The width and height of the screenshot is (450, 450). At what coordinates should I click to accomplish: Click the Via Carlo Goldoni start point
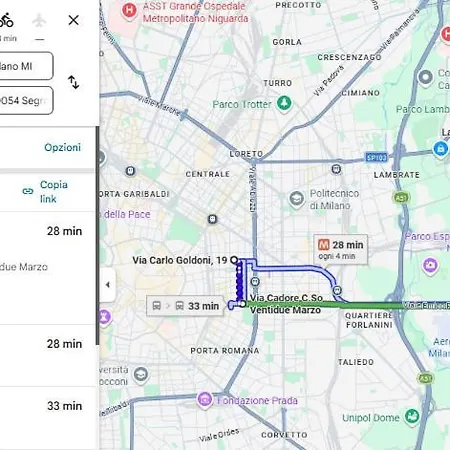(234, 260)
